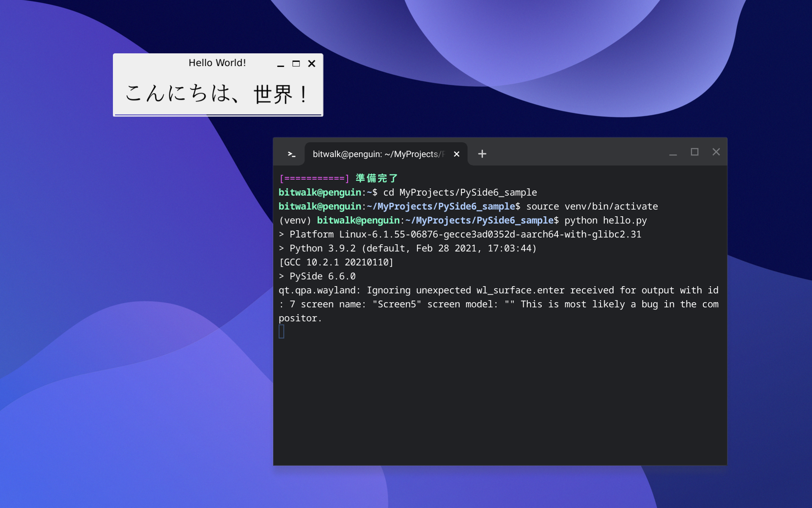This screenshot has width=812, height=508.
Task: Click the terminal cursor block
Action: tap(282, 331)
